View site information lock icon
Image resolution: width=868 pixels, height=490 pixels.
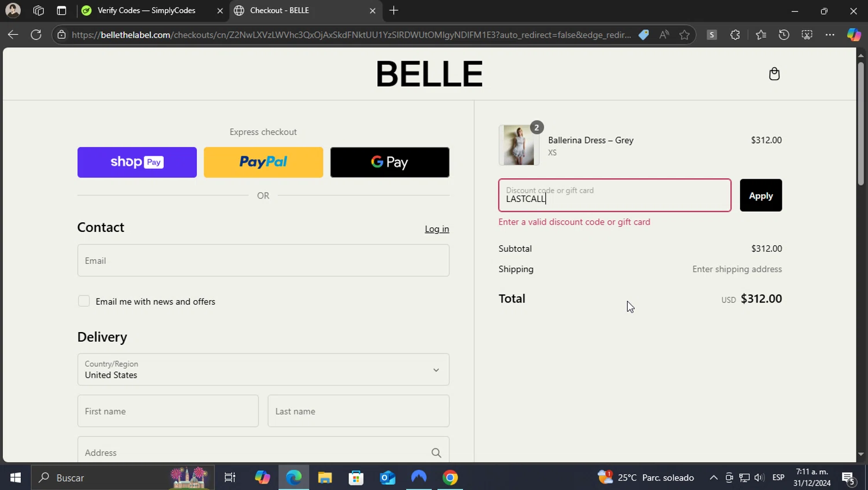click(62, 35)
